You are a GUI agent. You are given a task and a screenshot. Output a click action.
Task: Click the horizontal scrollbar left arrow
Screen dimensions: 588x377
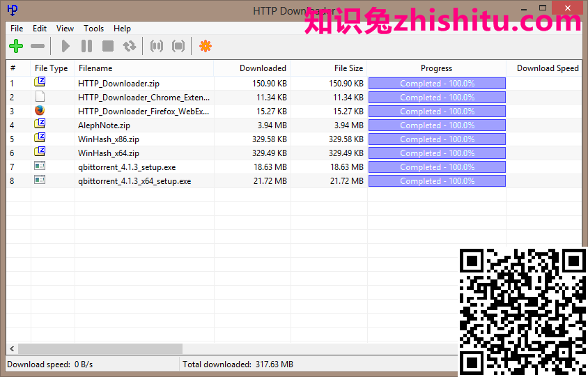coord(12,349)
